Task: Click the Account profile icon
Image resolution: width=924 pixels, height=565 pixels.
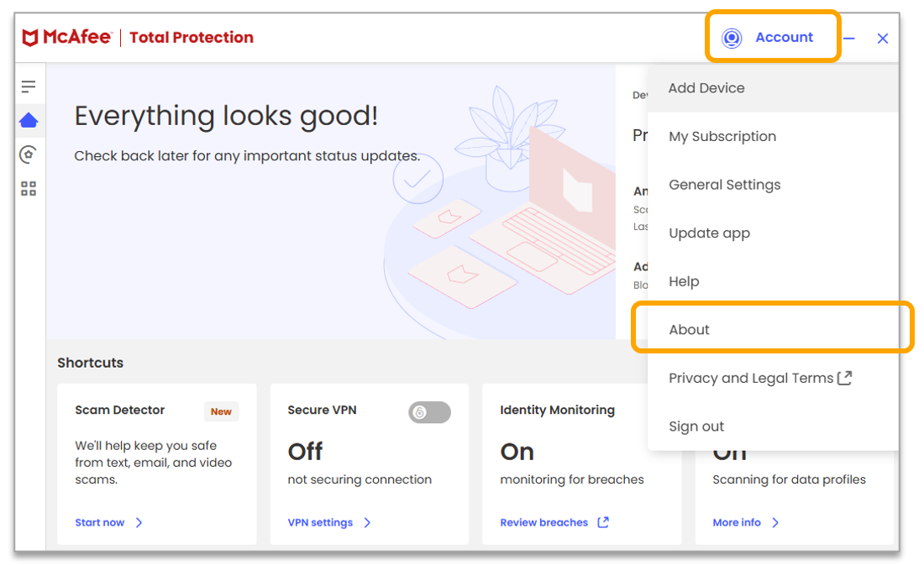Action: (732, 38)
